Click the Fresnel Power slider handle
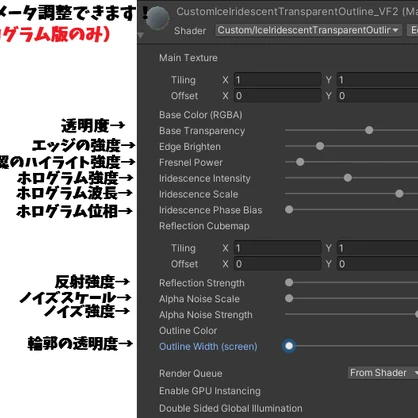 [x=300, y=162]
